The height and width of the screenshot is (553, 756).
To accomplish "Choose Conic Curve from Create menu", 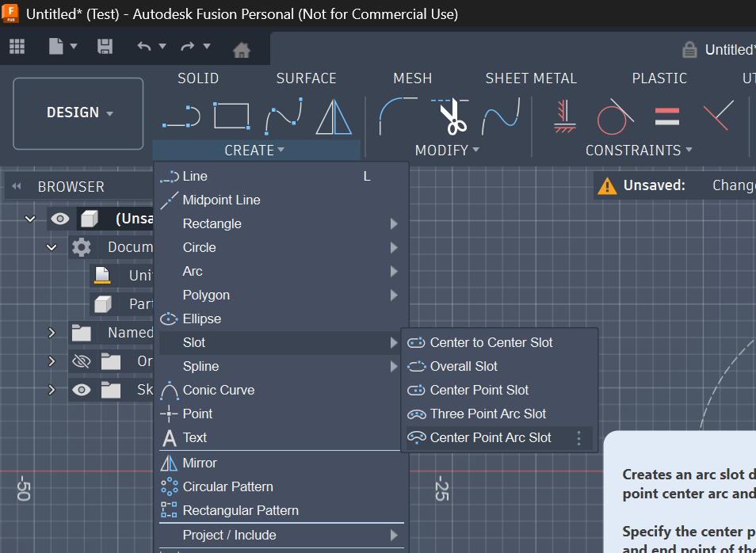I will coord(281,390).
